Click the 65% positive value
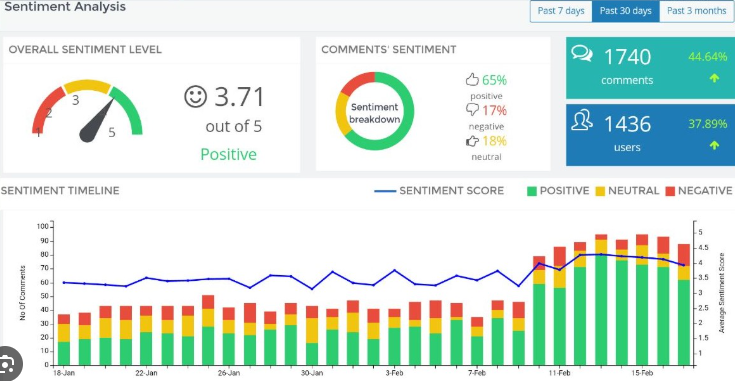The image size is (735, 381). [495, 80]
